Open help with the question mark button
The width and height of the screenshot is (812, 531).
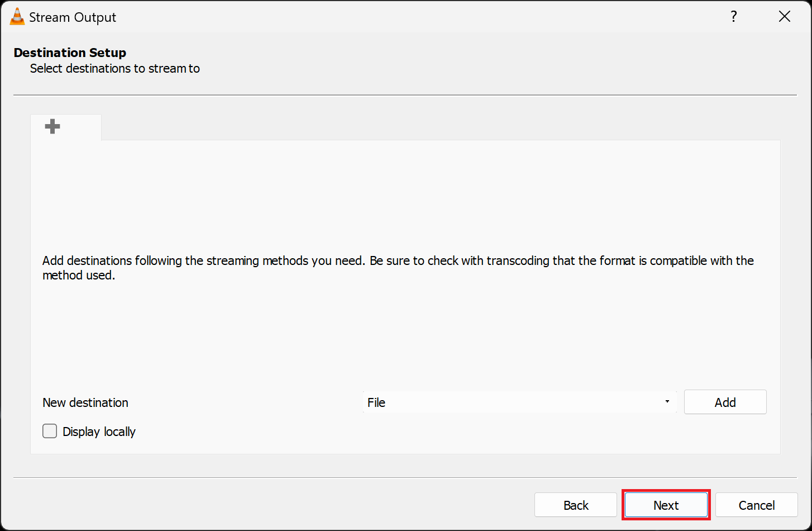pyautogui.click(x=734, y=17)
